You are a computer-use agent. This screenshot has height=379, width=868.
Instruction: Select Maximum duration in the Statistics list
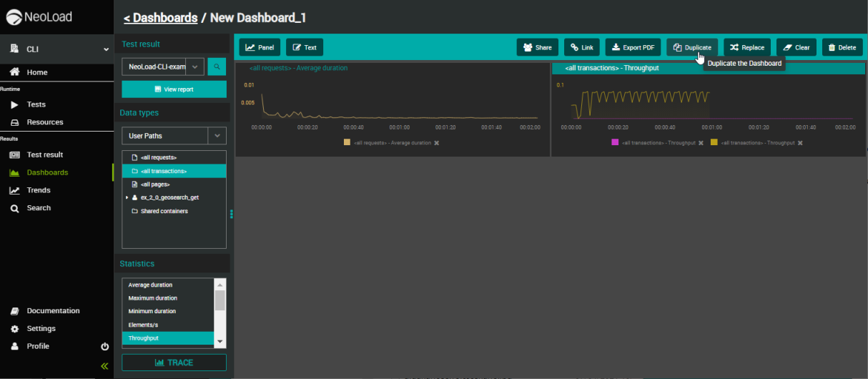click(153, 298)
